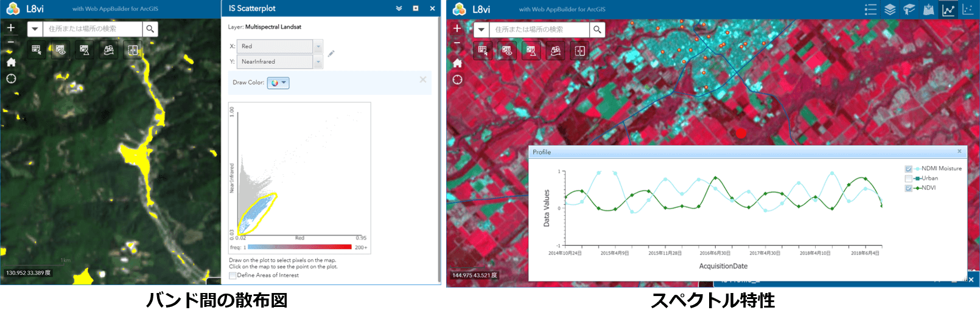Click search magnifier button on right map
Image resolution: width=980 pixels, height=324 pixels.
[597, 29]
